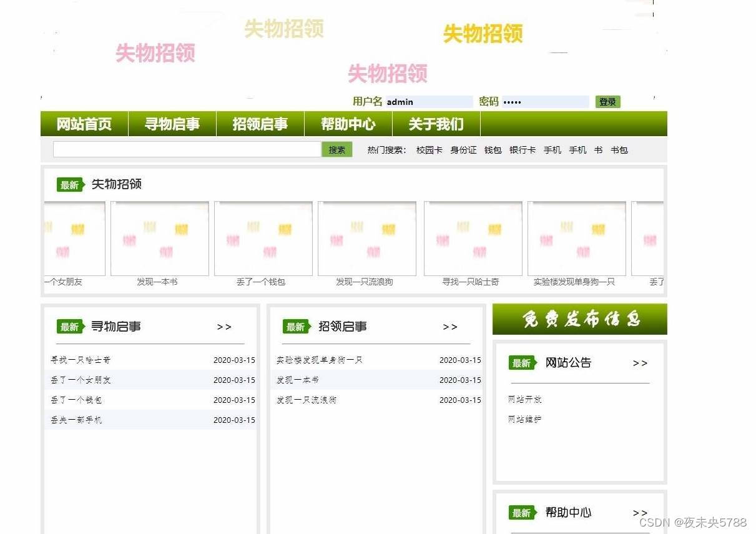Open the 招领启事 tab in green navigation bar
The width and height of the screenshot is (756, 534).
[260, 124]
